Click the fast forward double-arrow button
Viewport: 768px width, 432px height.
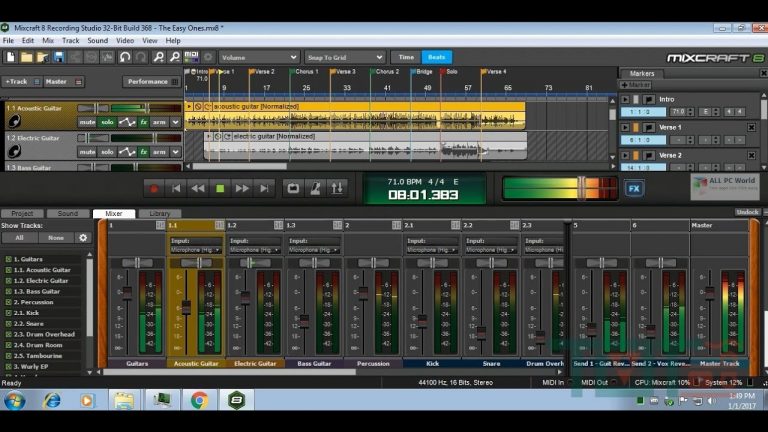[x=242, y=189]
